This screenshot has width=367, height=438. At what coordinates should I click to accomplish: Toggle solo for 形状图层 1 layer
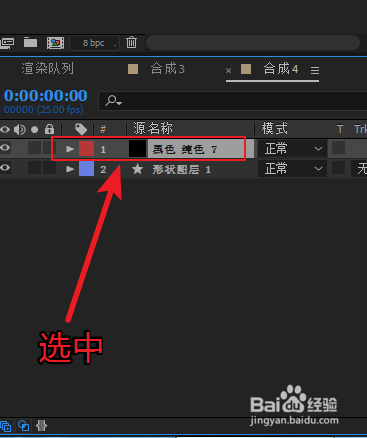coord(34,168)
